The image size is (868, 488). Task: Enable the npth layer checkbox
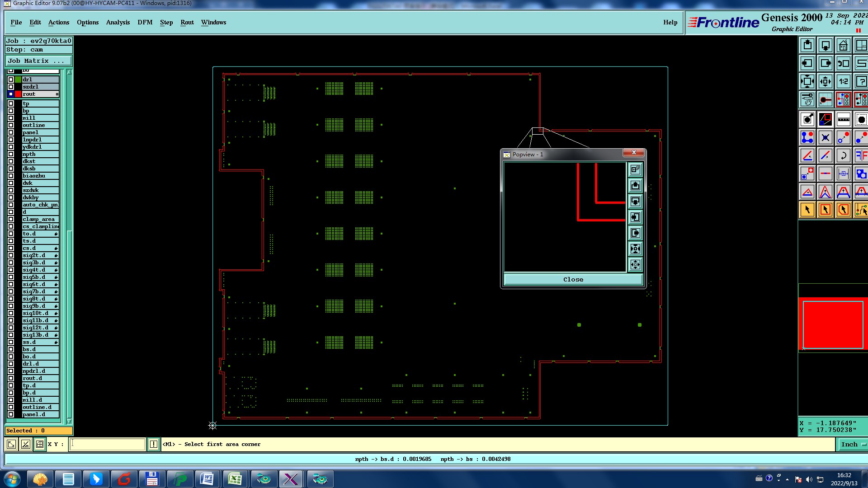pos(11,154)
